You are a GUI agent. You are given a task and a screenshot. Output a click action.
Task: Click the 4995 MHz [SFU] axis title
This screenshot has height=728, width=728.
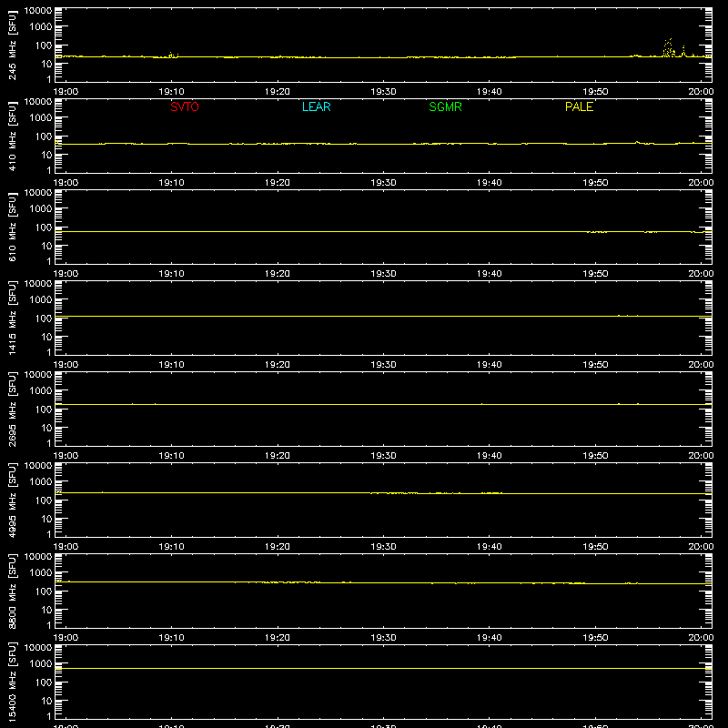tap(13, 500)
